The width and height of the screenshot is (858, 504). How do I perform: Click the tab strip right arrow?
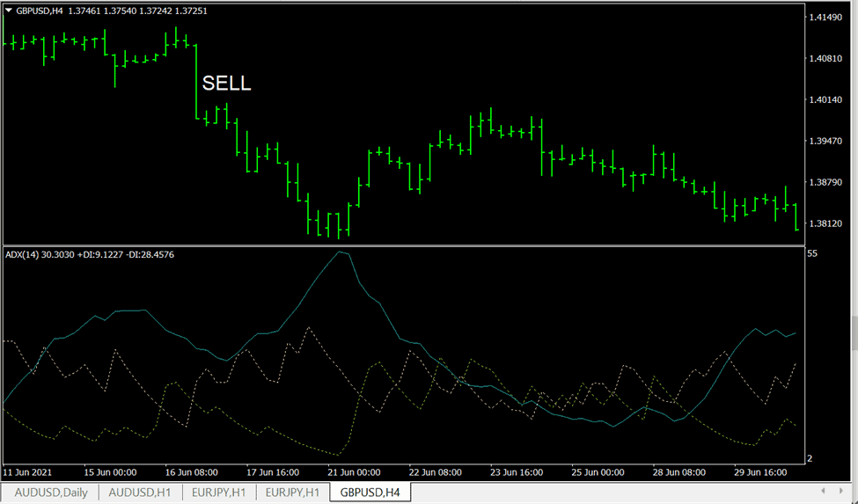(x=840, y=491)
